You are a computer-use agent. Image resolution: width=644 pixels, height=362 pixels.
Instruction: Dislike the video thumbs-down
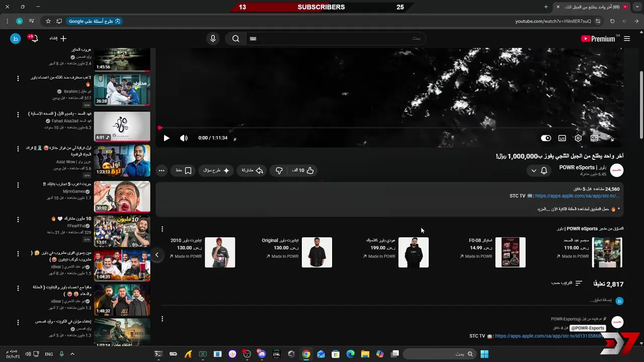coord(279,170)
